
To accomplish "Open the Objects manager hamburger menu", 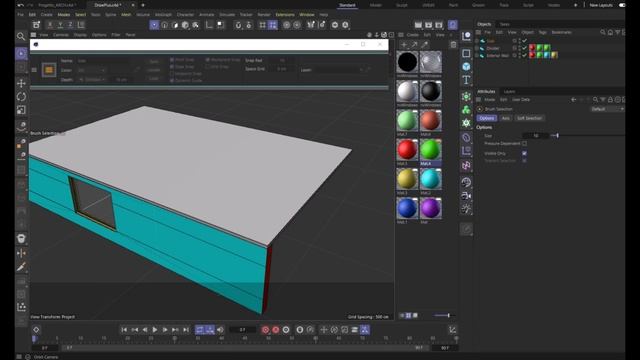I will (x=478, y=32).
